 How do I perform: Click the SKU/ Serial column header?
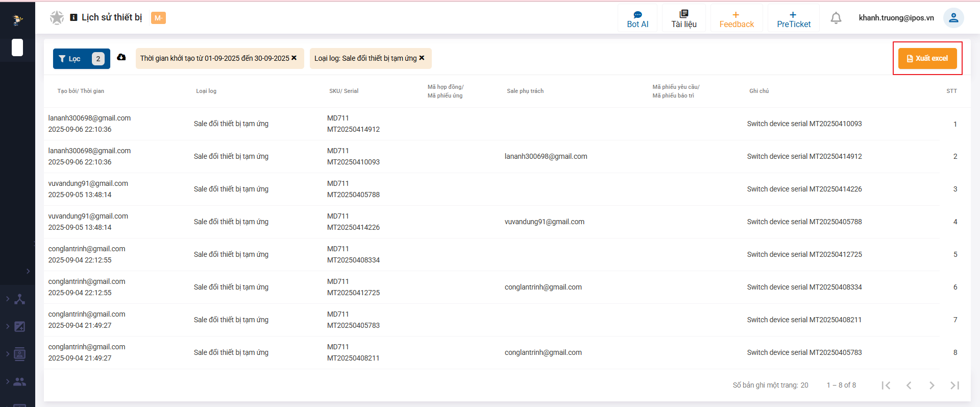coord(344,91)
